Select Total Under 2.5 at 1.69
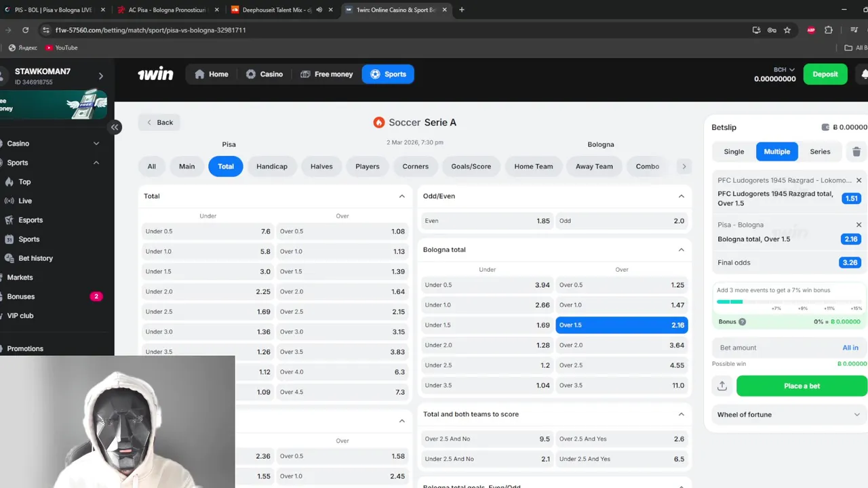 point(208,312)
